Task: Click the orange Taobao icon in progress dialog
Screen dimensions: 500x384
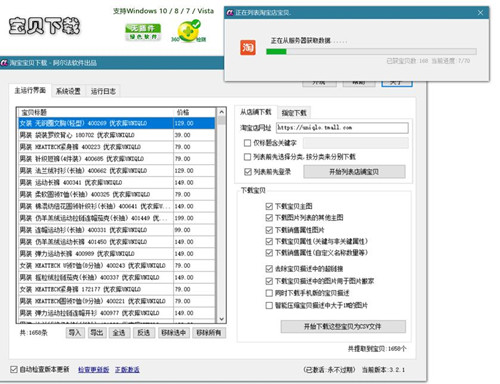Action: [x=248, y=47]
